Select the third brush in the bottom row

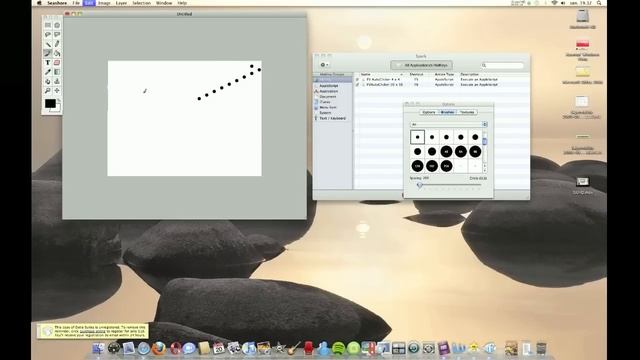coord(446,166)
